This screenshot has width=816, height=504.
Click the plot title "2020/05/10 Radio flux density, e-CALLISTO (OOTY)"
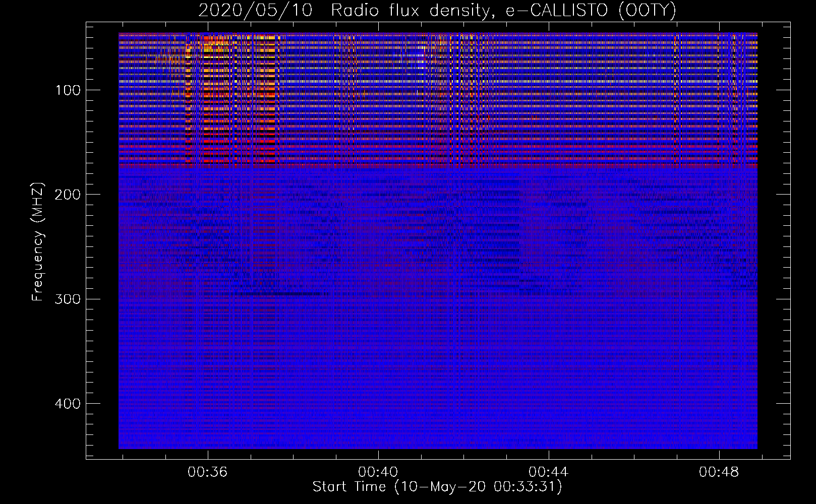click(437, 10)
